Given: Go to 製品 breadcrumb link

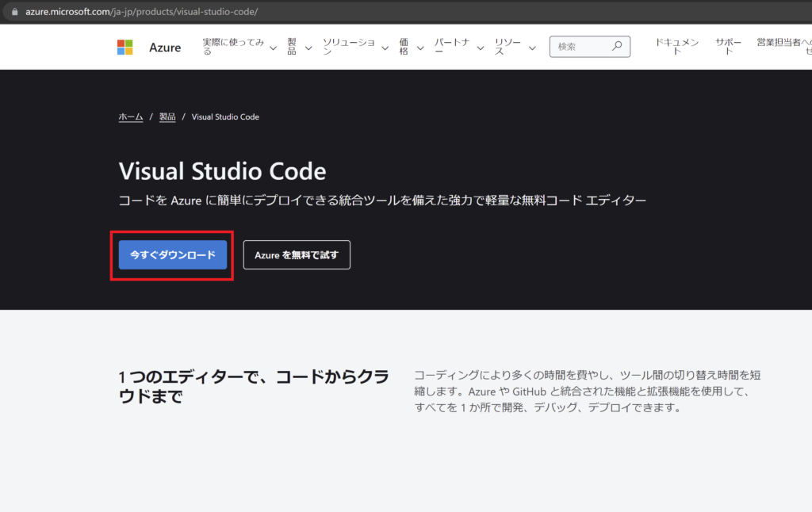Looking at the screenshot, I should point(167,117).
